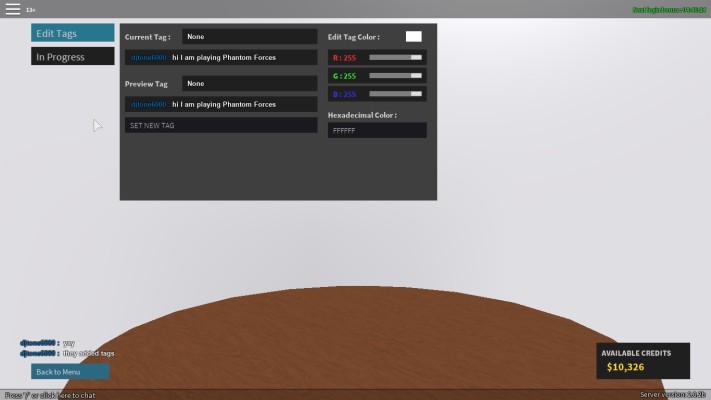
Task: Adjust the green G: 255 slider
Action: 395,76
